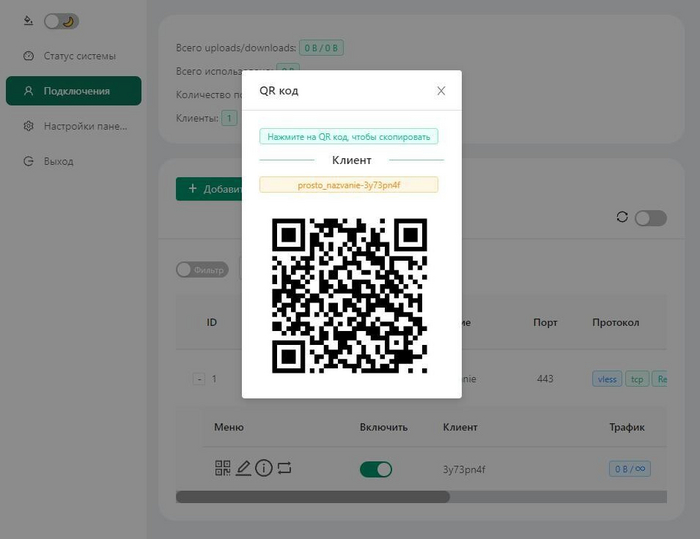This screenshot has height=539, width=700.
Task: Click the 'Нажмите на QR код' hint tag
Action: click(x=349, y=137)
